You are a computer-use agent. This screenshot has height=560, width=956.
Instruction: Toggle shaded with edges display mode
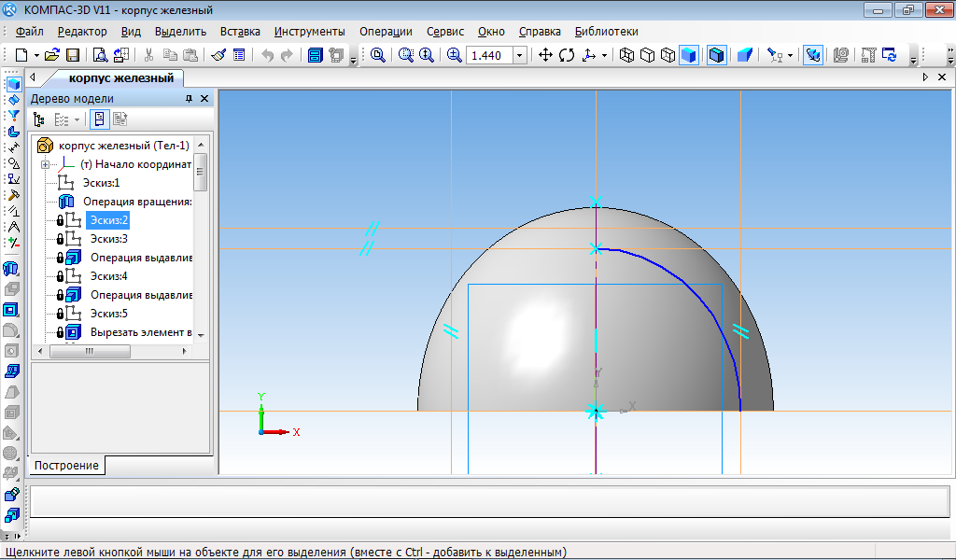(x=716, y=55)
